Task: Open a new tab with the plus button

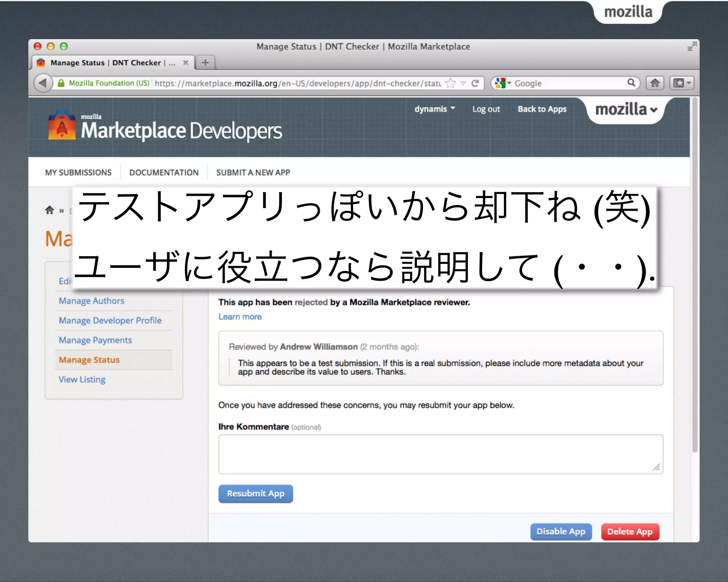Action: [205, 63]
